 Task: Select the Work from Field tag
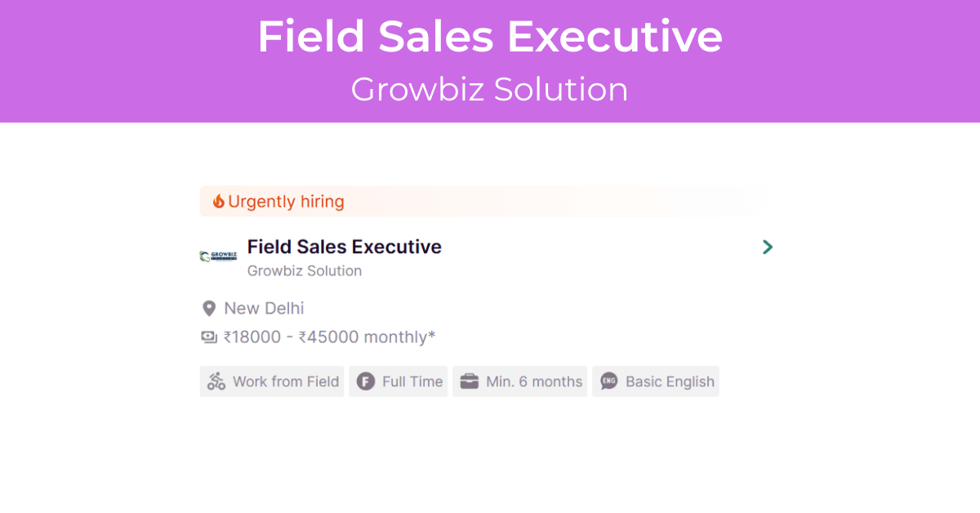pos(272,381)
